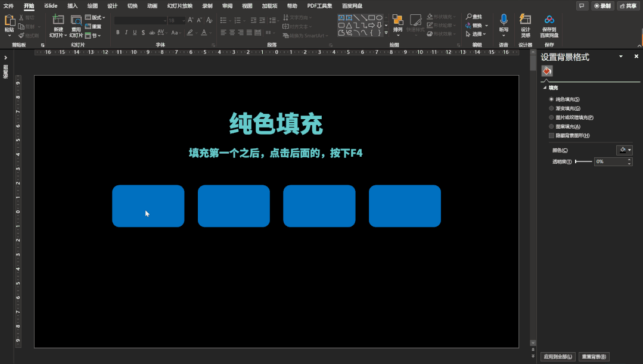Viewport: 643px width, 364px height.
Task: Start dictation with the 听写 microphone icon
Action: point(504,20)
